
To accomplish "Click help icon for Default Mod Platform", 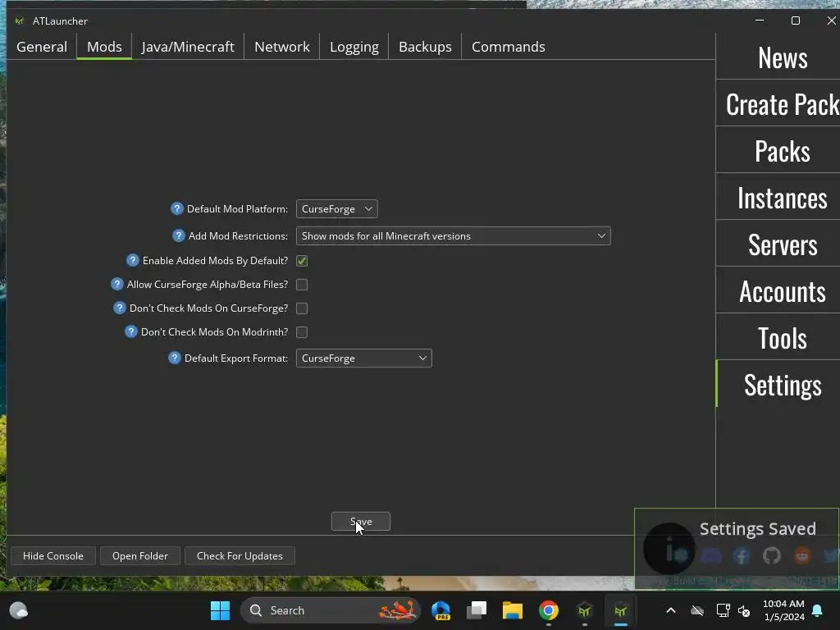I will pos(177,208).
